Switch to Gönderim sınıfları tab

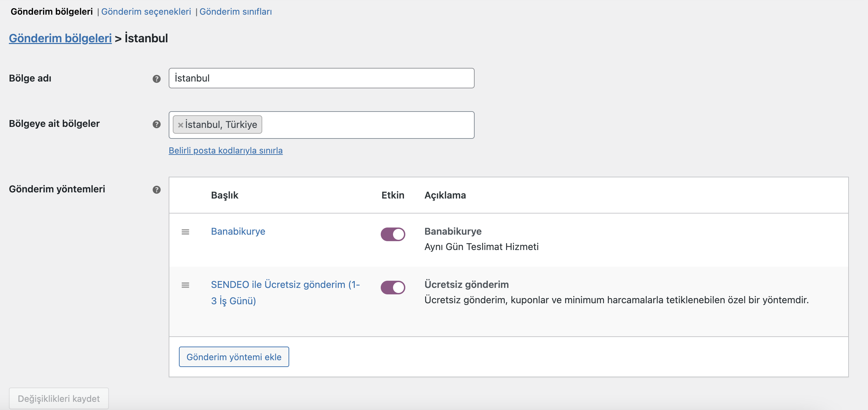236,12
